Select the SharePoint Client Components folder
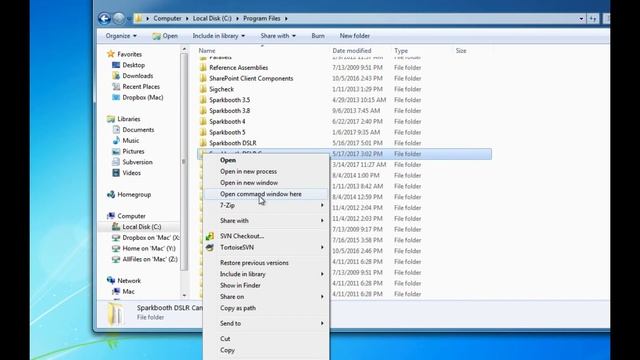Viewport: 640px width, 360px height. 251,78
